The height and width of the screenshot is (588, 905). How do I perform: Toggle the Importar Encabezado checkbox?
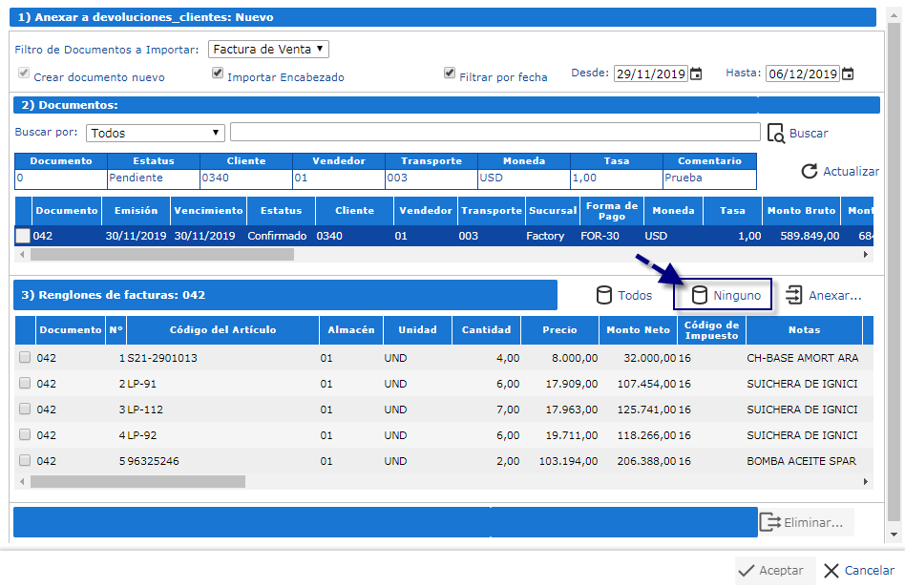218,73
